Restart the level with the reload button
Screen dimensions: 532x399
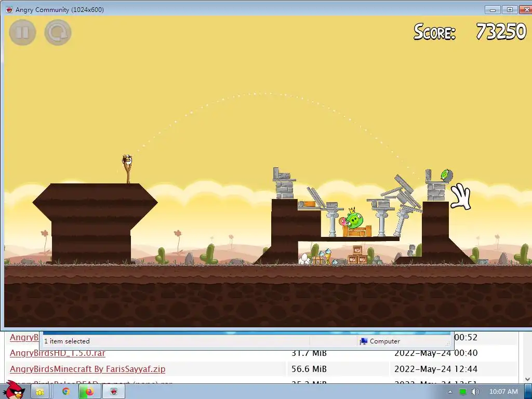[x=58, y=33]
